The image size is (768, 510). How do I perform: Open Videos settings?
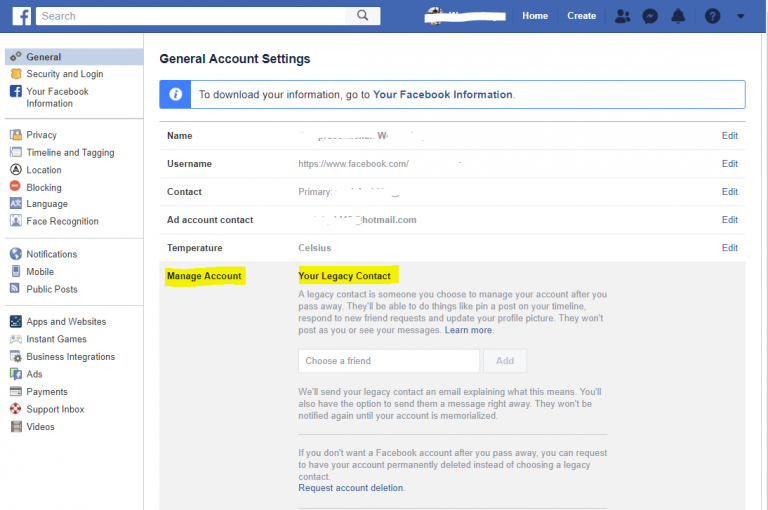pos(40,427)
